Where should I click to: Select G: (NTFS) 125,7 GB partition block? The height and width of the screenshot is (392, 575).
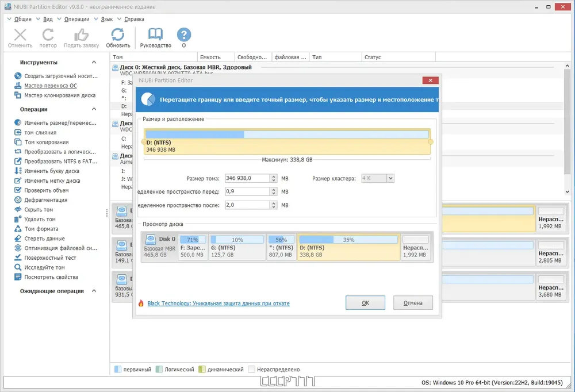pos(237,247)
